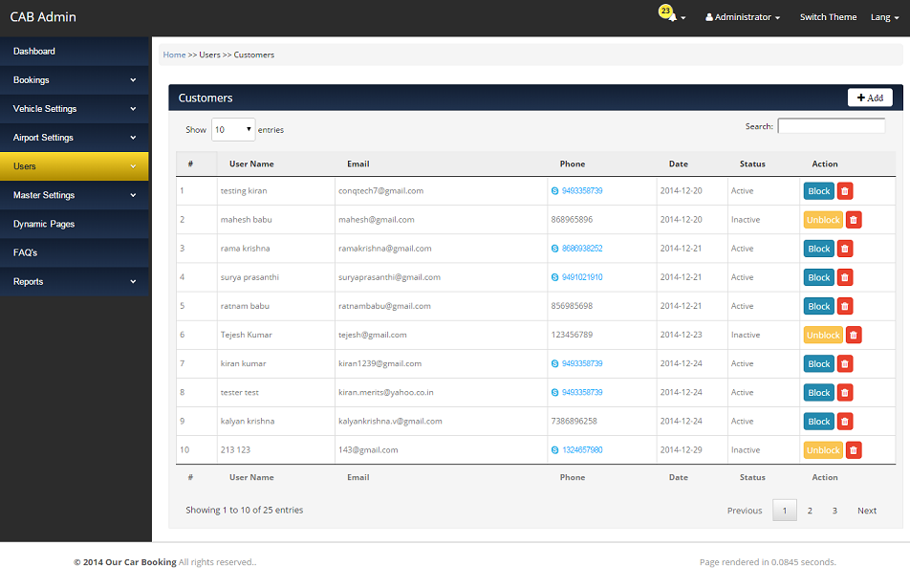910x588 pixels.
Task: Click Home breadcrumb link
Action: [174, 54]
